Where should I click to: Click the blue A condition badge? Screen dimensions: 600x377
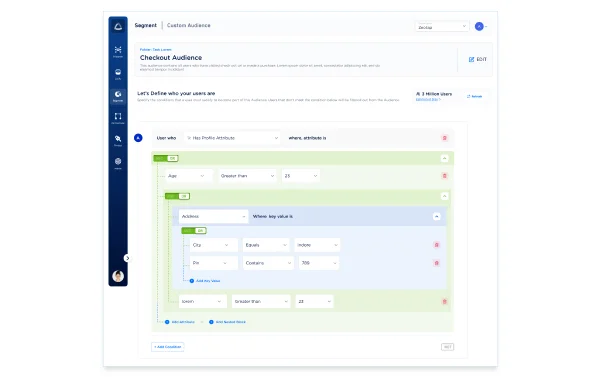[x=138, y=138]
